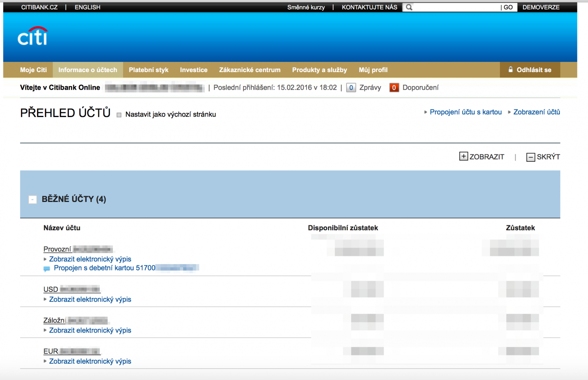Open Propojení účtu s kartou link
The height and width of the screenshot is (380, 588).
click(x=466, y=112)
